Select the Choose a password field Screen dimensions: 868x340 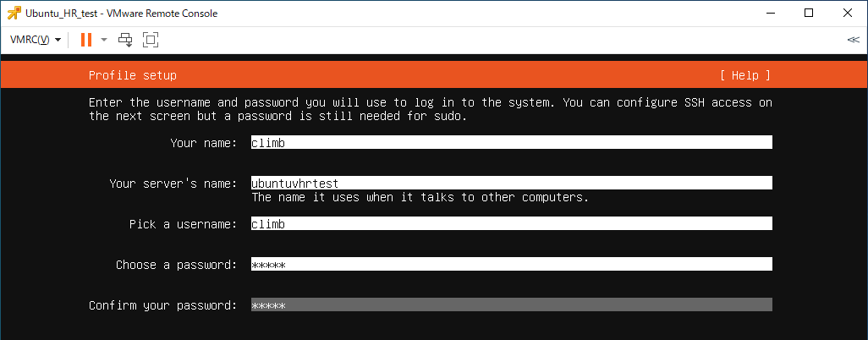click(x=512, y=264)
